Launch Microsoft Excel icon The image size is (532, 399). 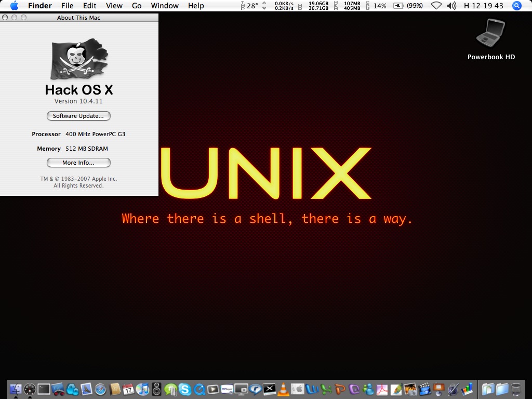point(326,389)
